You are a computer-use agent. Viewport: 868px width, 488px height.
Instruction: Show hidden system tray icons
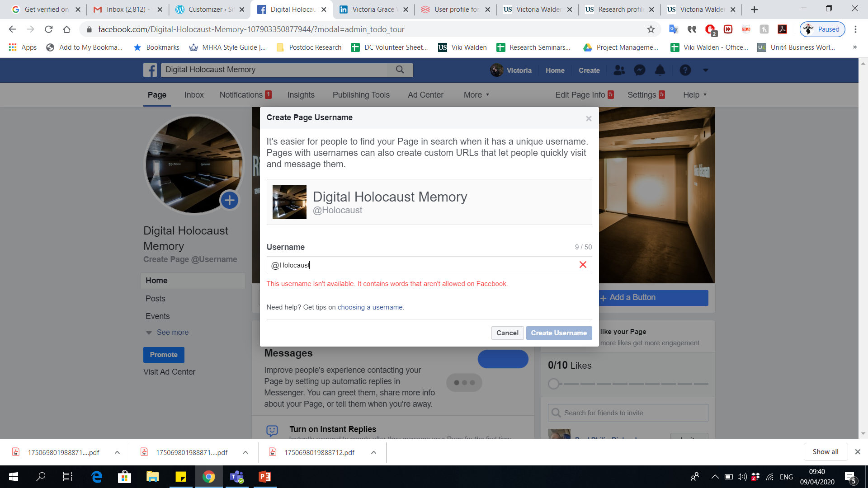715,477
